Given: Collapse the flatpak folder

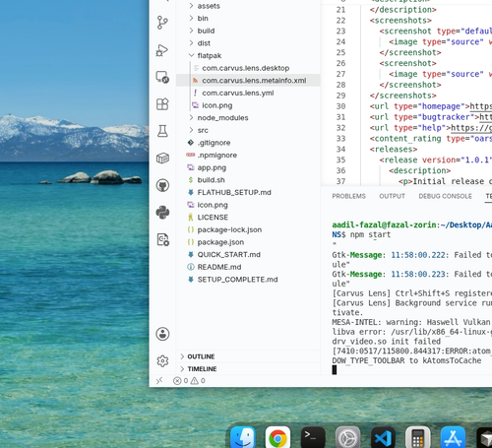Looking at the screenshot, I should click(x=248, y=56).
